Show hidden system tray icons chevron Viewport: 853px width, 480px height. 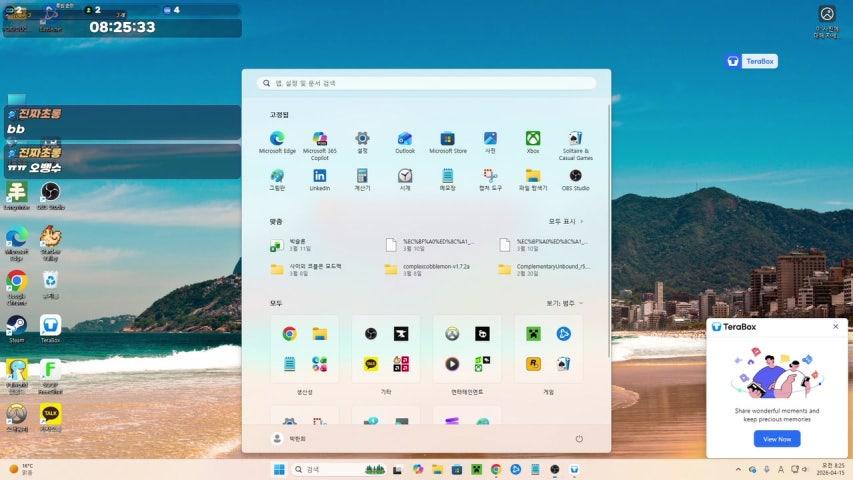click(738, 469)
